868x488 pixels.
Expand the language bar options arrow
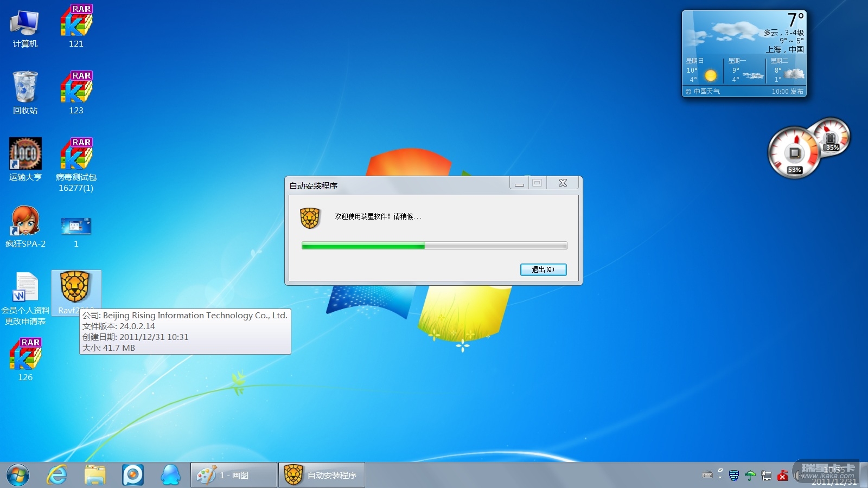click(720, 478)
